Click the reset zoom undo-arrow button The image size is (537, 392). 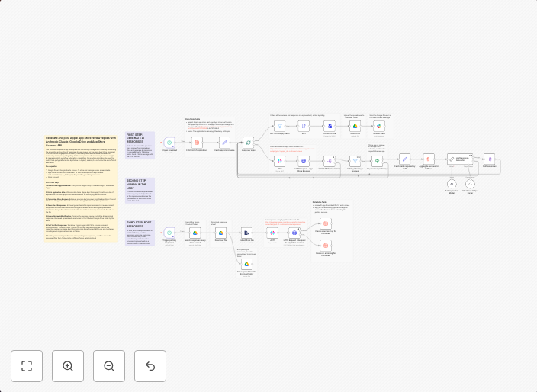click(150, 366)
